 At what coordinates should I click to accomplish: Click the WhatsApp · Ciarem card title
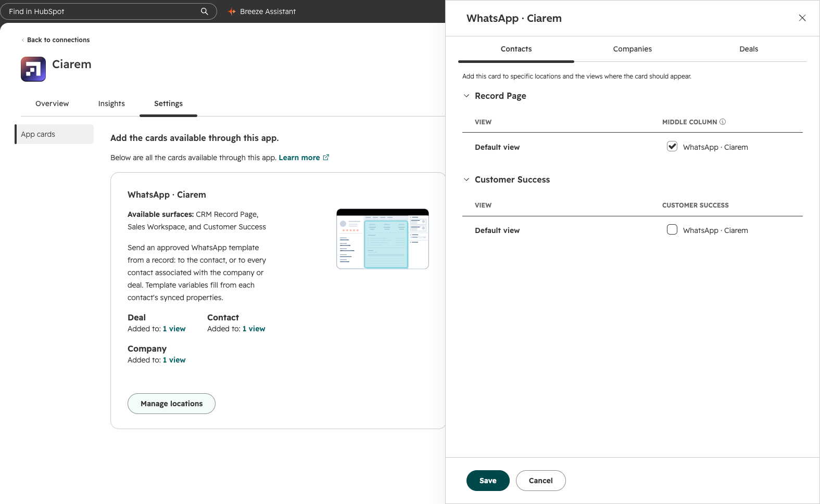click(167, 195)
